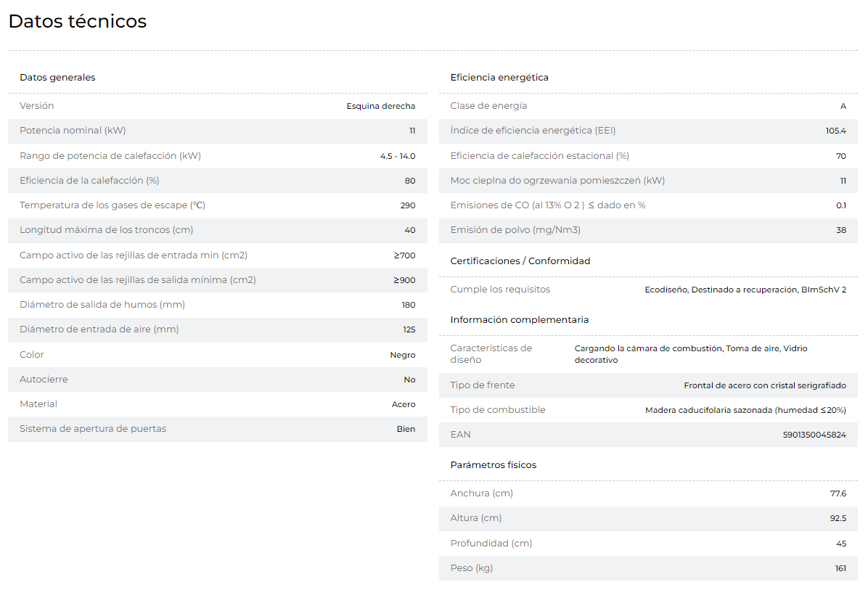Screen dimensions: 868x590
Task: Click the Información complementaria header
Action: (x=519, y=320)
